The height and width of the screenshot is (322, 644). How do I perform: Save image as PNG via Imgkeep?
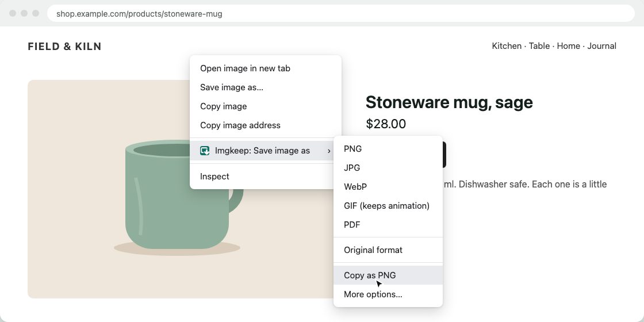click(x=388, y=149)
